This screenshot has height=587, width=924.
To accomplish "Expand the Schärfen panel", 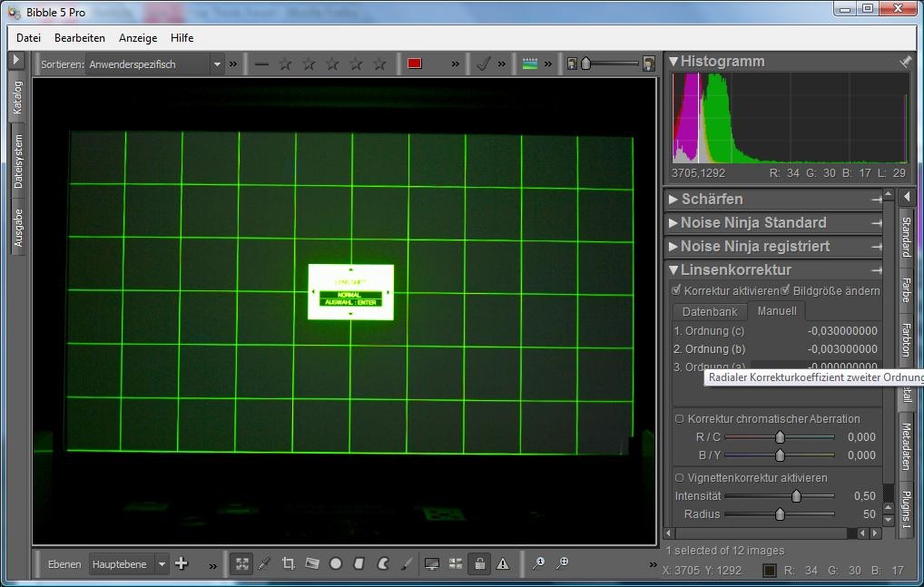I will [x=712, y=199].
